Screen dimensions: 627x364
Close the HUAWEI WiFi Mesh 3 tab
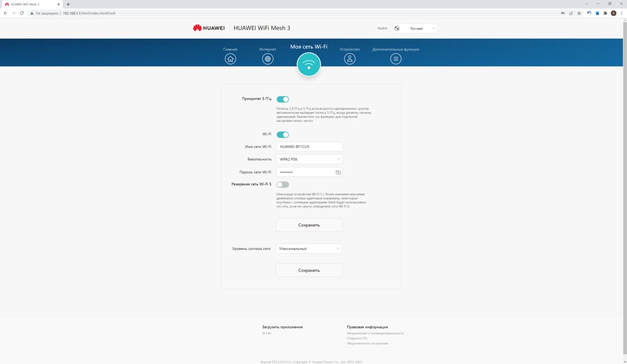(59, 4)
